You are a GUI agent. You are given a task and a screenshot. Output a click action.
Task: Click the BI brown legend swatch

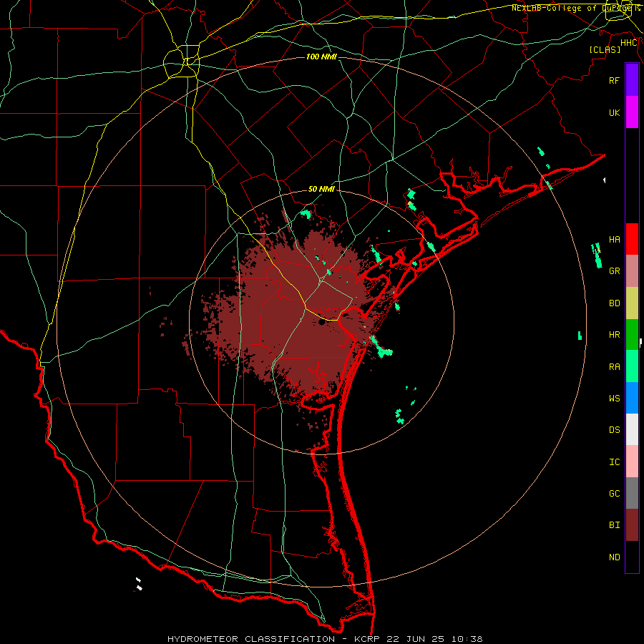(x=632, y=525)
